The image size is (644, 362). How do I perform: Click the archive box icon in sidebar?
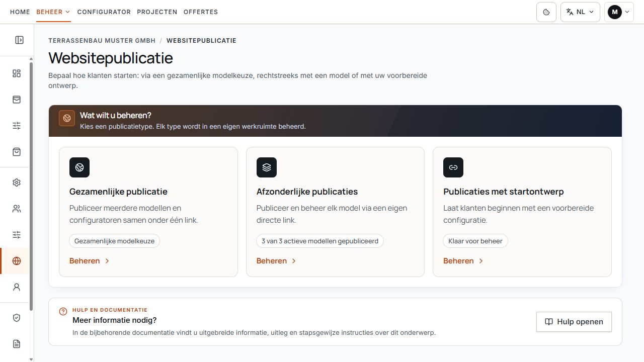tap(17, 100)
